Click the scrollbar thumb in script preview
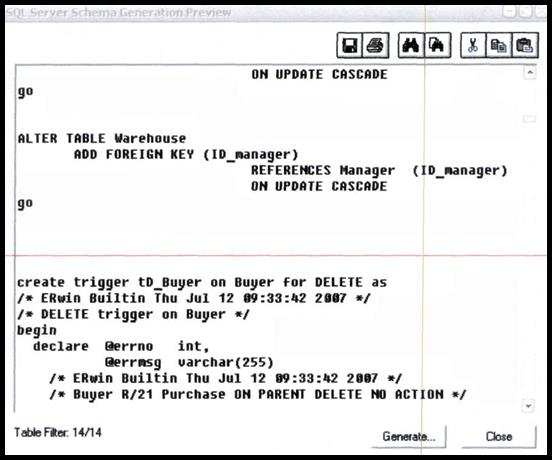Image resolution: width=552 pixels, height=460 pixels. pyautogui.click(x=529, y=119)
